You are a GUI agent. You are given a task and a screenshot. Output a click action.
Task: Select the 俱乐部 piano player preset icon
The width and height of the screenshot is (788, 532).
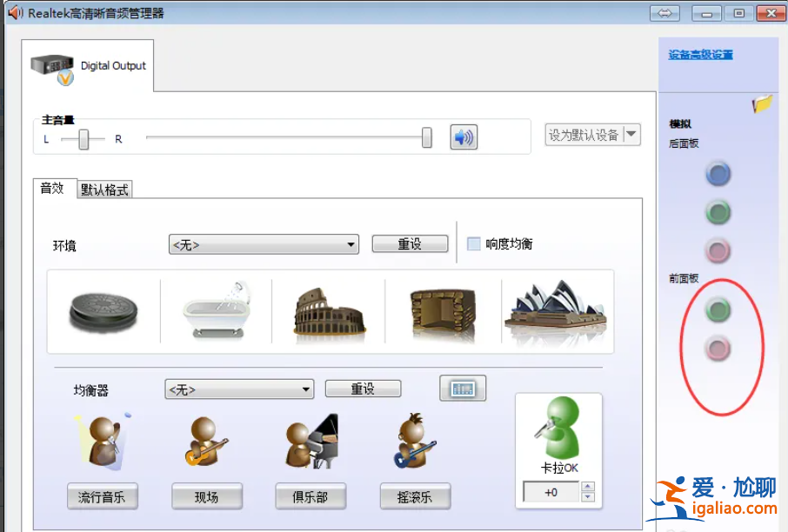click(310, 442)
